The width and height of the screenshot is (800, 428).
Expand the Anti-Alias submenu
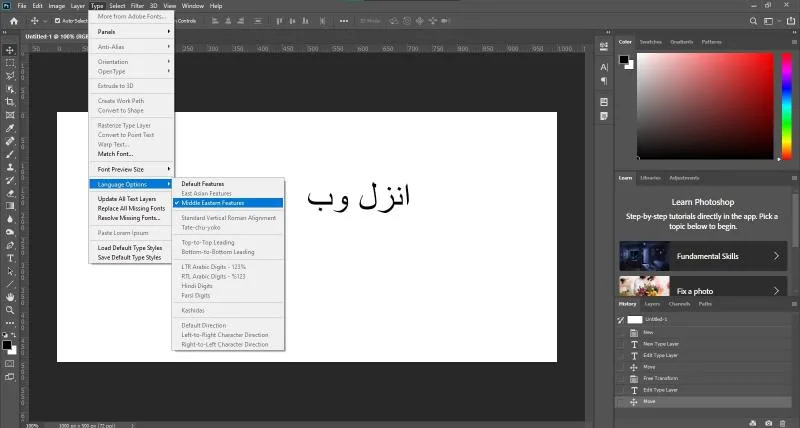(132, 47)
